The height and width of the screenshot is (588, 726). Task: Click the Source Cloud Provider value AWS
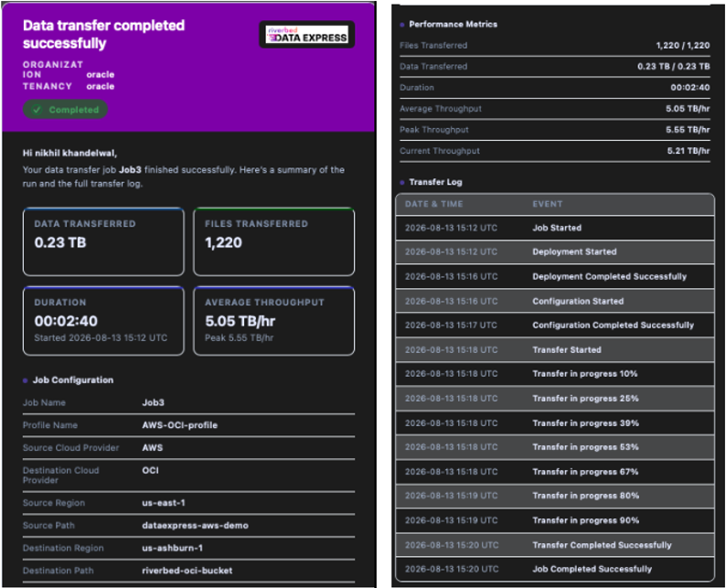[x=153, y=448]
